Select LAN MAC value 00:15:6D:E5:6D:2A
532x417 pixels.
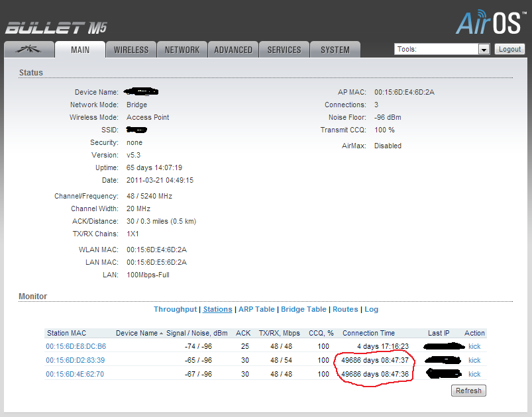pos(156,262)
